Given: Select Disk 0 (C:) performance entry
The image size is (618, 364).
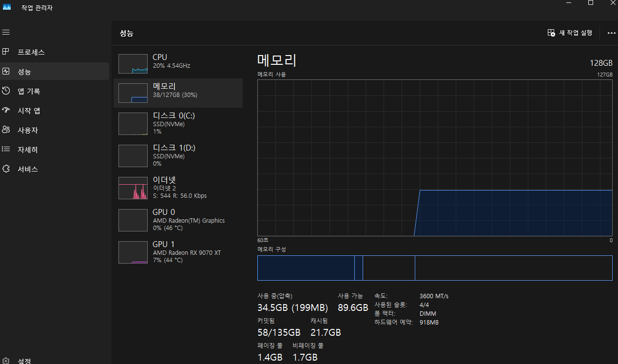Looking at the screenshot, I should coord(178,123).
